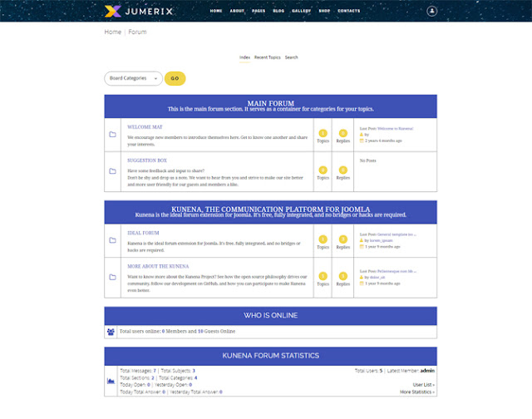Image resolution: width=532 pixels, height=419 pixels.
Task: Click the yellow GO button
Action: 175,78
